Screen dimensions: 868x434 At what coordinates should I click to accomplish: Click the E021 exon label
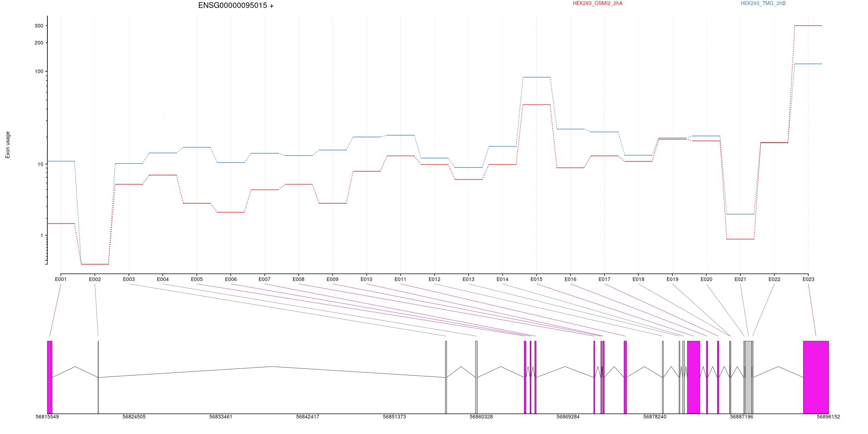tap(740, 279)
